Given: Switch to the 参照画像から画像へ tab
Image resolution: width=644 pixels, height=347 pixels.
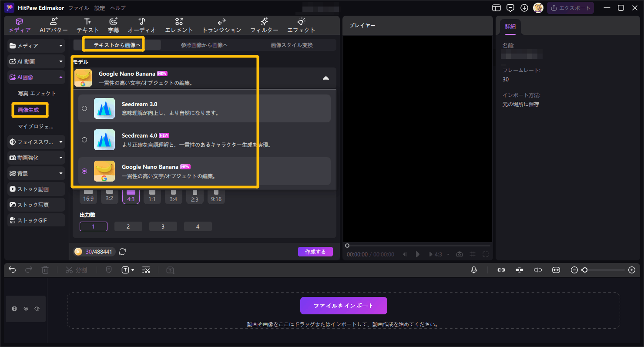Looking at the screenshot, I should coord(204,44).
